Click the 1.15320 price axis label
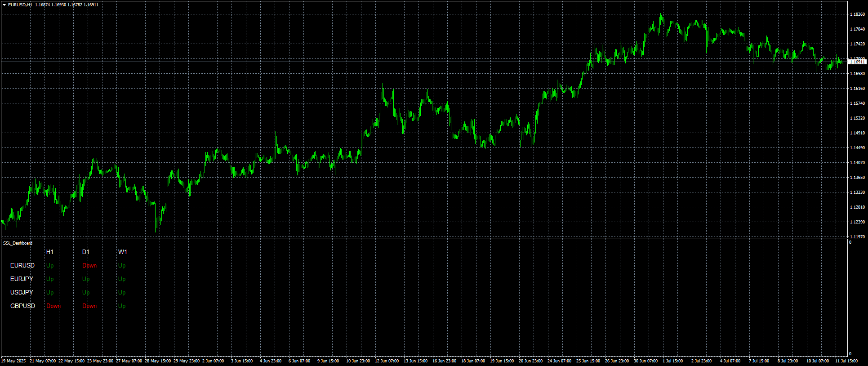 pyautogui.click(x=857, y=118)
